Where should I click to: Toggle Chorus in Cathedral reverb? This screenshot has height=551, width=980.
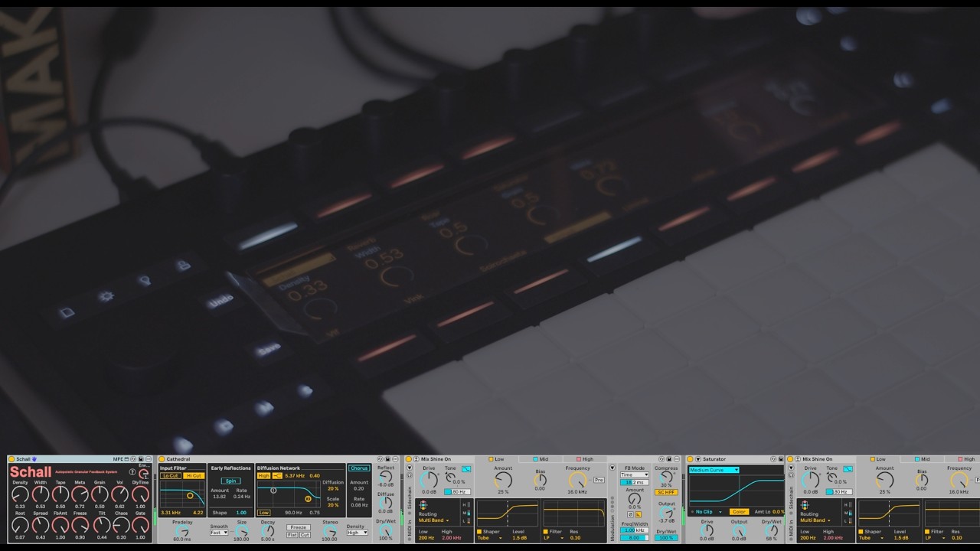(x=359, y=468)
